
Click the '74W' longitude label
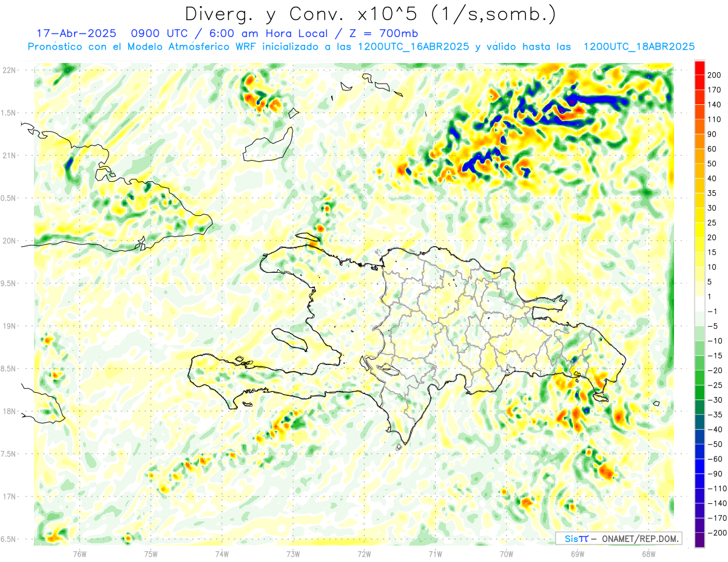point(222,553)
